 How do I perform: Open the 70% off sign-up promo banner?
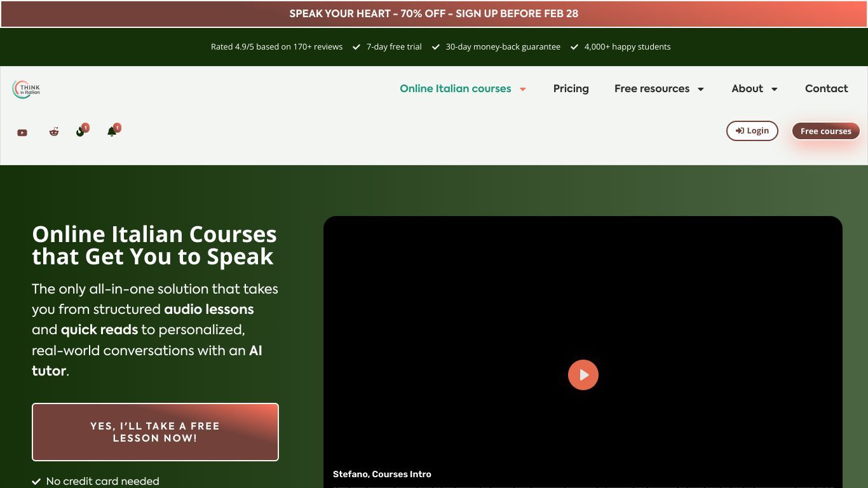pos(434,13)
